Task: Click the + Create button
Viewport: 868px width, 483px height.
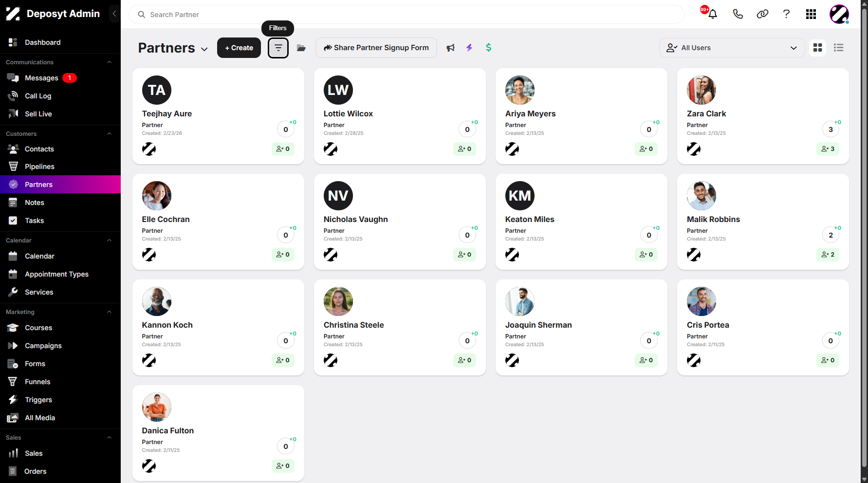Action: [239, 48]
